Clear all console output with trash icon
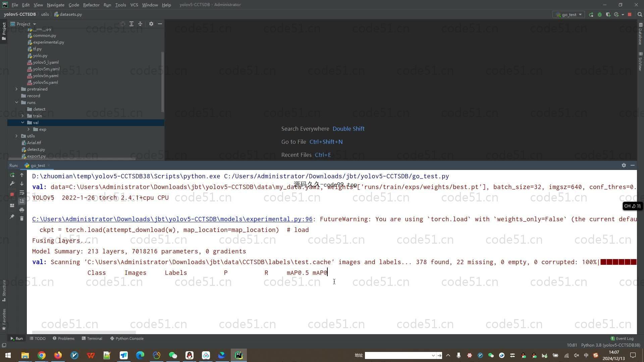Image resolution: width=644 pixels, height=362 pixels. click(x=22, y=219)
